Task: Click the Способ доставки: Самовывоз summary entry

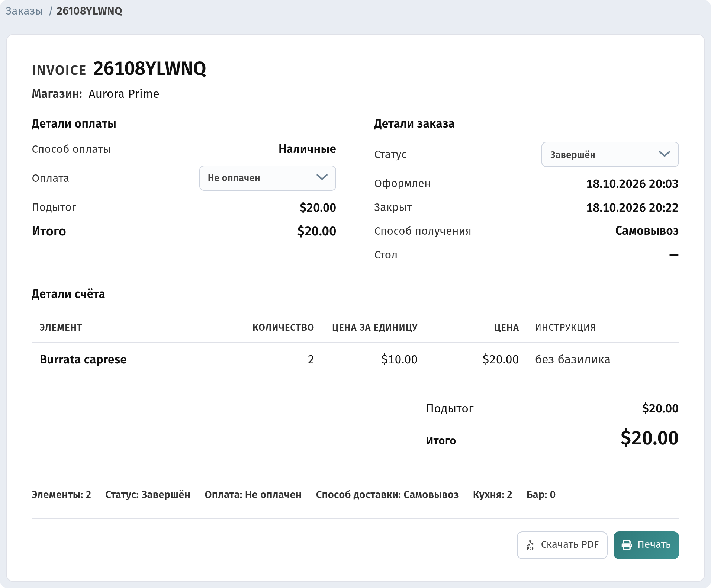Action: click(x=387, y=495)
